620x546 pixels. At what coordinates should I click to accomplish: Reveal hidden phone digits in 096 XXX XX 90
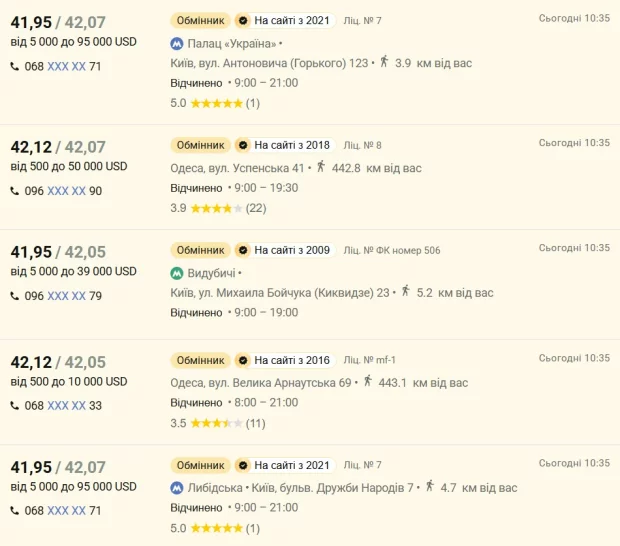point(66,191)
